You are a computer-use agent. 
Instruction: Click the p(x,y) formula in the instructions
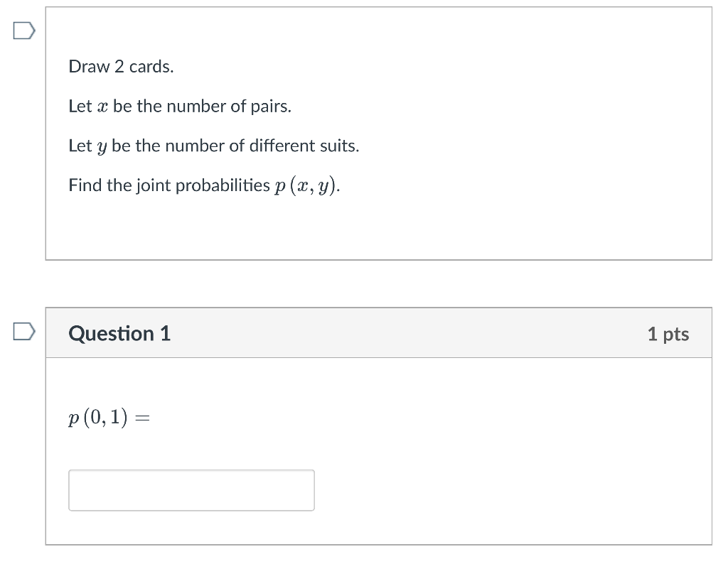(307, 186)
